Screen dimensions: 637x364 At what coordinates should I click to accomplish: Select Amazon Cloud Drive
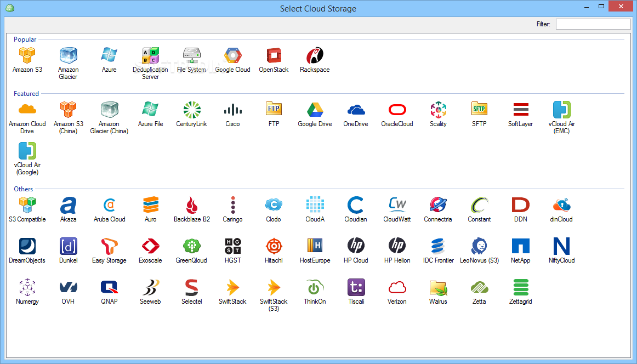[x=27, y=109]
